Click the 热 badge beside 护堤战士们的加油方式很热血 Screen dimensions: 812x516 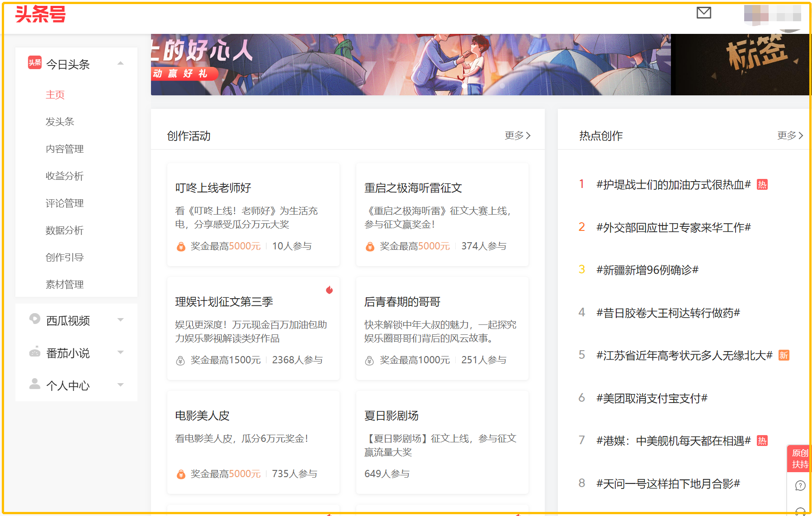click(763, 184)
